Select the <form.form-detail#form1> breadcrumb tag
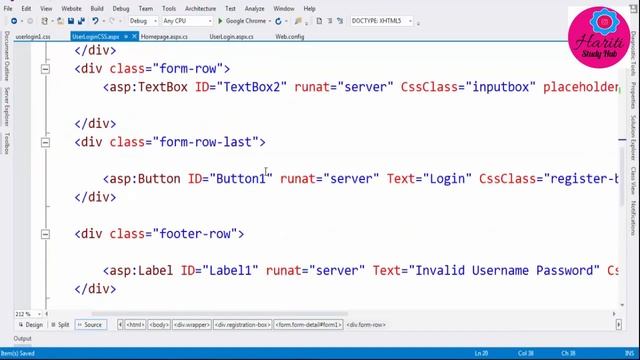The width and height of the screenshot is (640, 360). point(308,325)
